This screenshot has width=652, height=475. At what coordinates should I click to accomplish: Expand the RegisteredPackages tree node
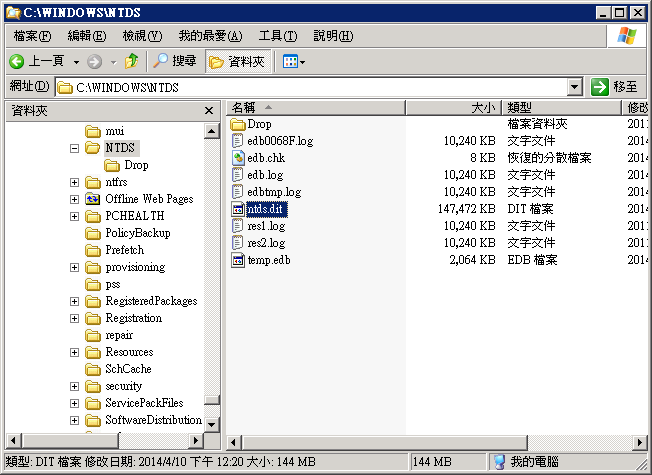[74, 301]
